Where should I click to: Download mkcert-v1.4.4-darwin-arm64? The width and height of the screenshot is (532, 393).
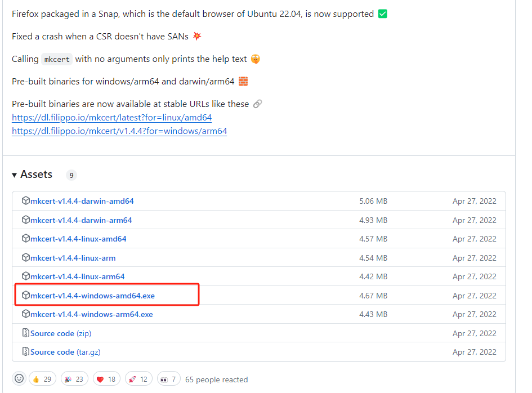pyautogui.click(x=81, y=220)
